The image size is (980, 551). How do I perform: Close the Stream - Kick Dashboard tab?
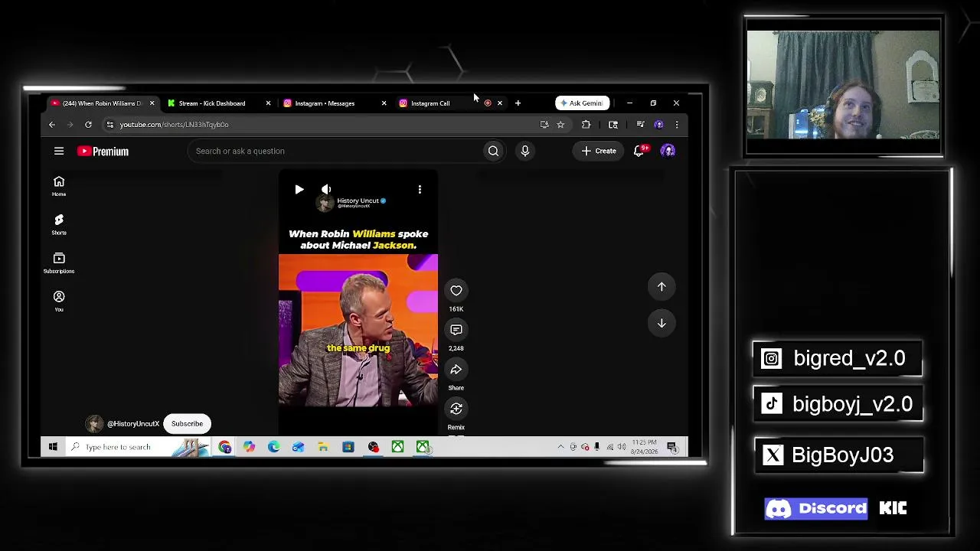(x=268, y=103)
